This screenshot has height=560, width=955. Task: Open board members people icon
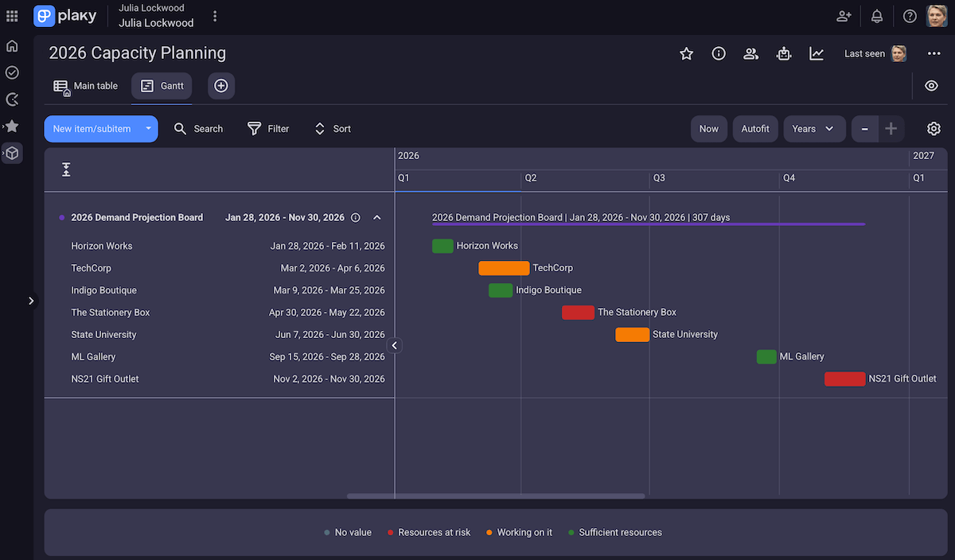coord(750,52)
